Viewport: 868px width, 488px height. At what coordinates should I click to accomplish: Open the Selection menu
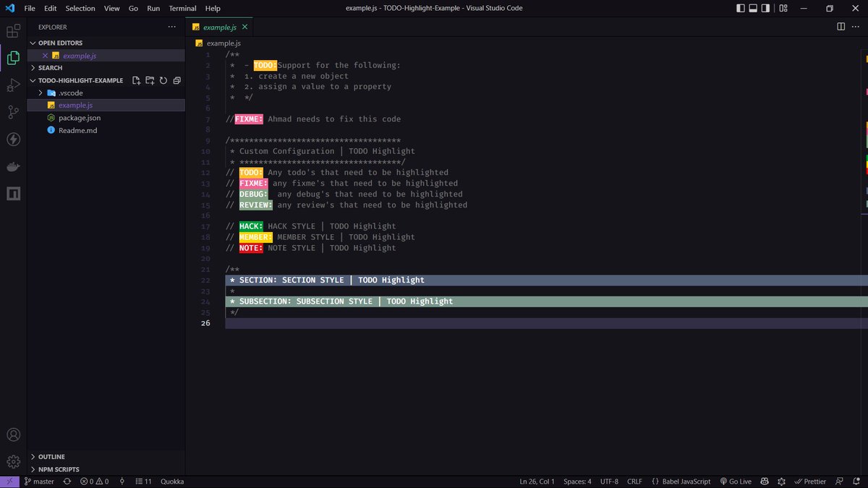point(80,9)
